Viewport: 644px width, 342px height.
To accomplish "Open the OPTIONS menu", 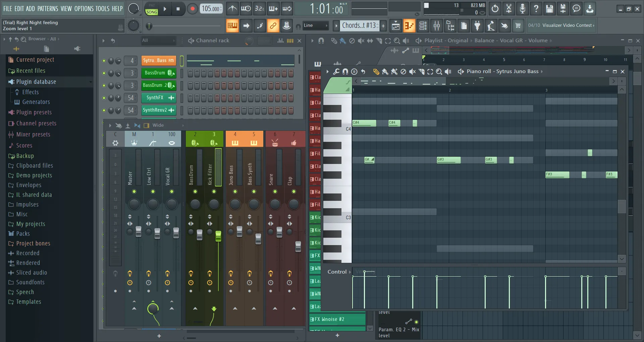I will [84, 9].
